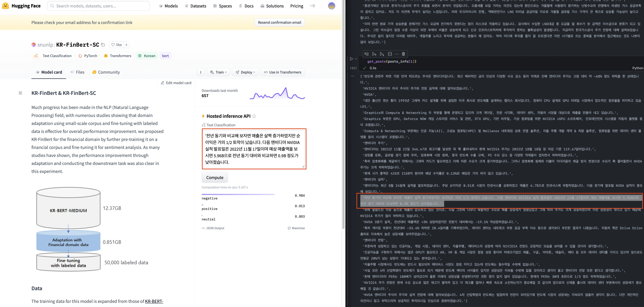
Task: Click the Split Cell icon
Action: [x=390, y=54]
